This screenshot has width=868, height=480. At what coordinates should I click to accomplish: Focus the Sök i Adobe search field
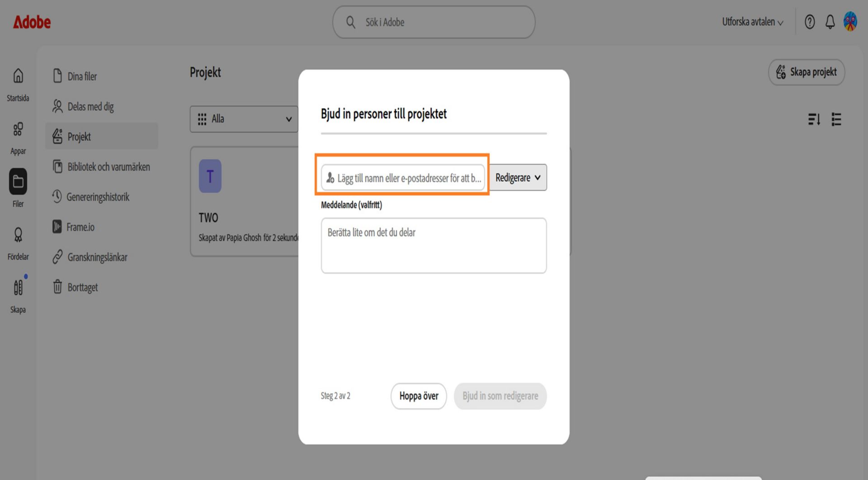[x=434, y=22]
